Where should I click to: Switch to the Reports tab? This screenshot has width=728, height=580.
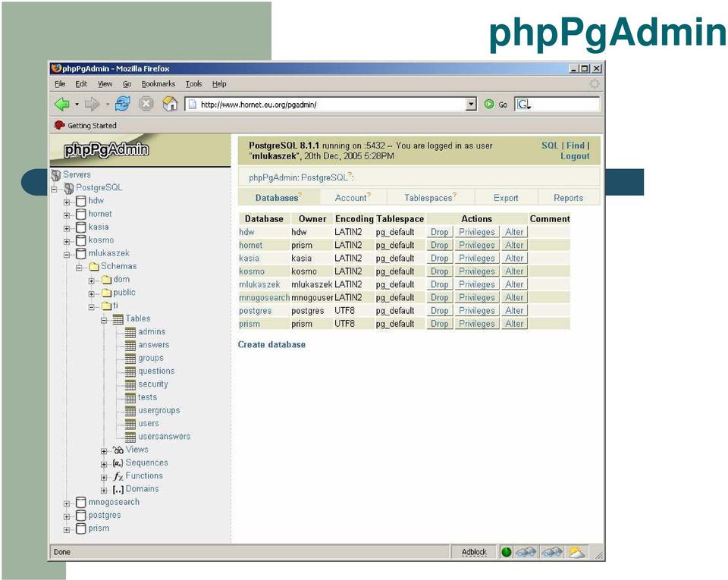pos(568,198)
